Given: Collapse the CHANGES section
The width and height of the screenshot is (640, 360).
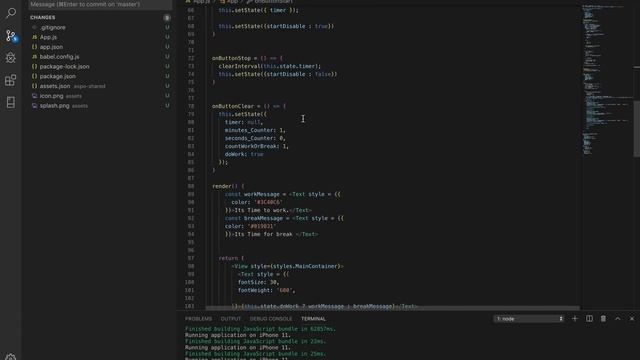Looking at the screenshot, I should 42,18.
